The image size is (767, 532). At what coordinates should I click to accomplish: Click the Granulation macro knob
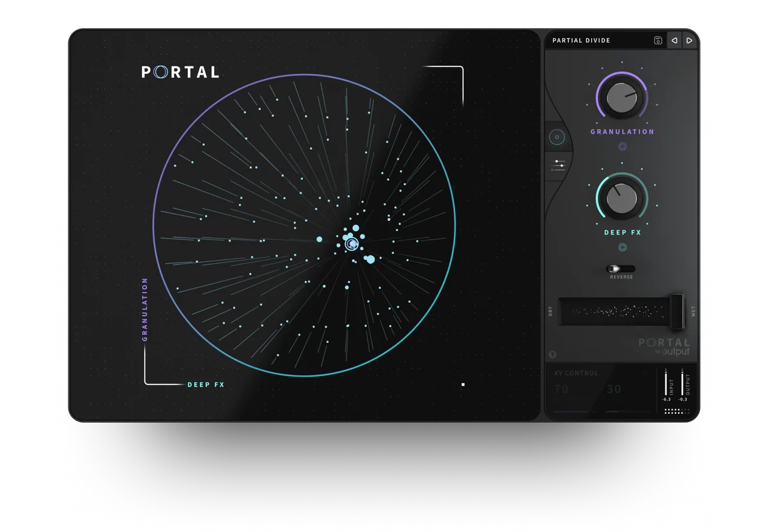(x=622, y=98)
